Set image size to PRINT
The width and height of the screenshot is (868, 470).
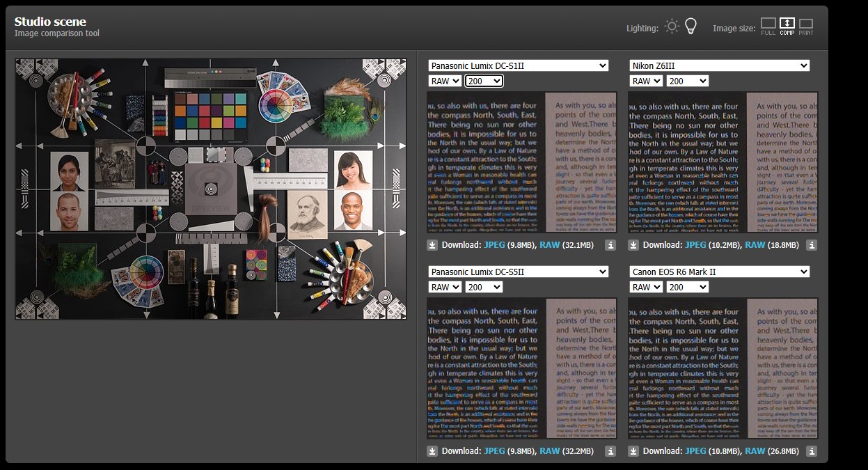[806, 26]
